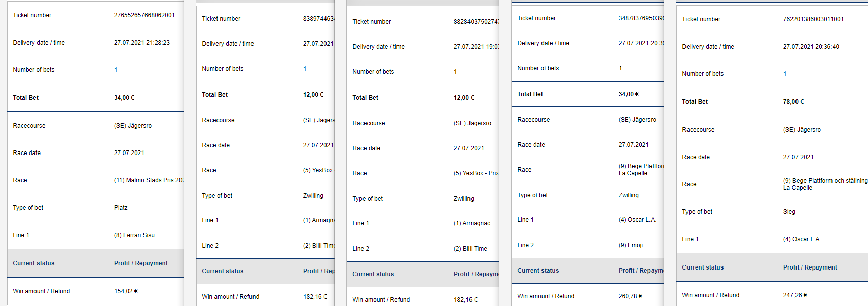This screenshot has width=868, height=306.
Task: Click the (9) Emoji line entry
Action: point(630,245)
